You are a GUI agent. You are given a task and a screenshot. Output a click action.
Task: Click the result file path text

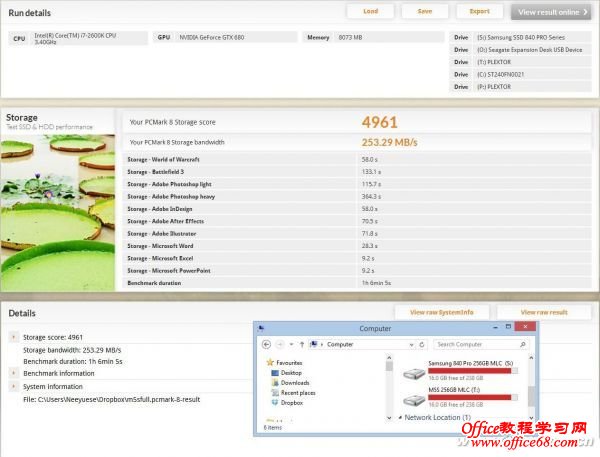[111, 399]
